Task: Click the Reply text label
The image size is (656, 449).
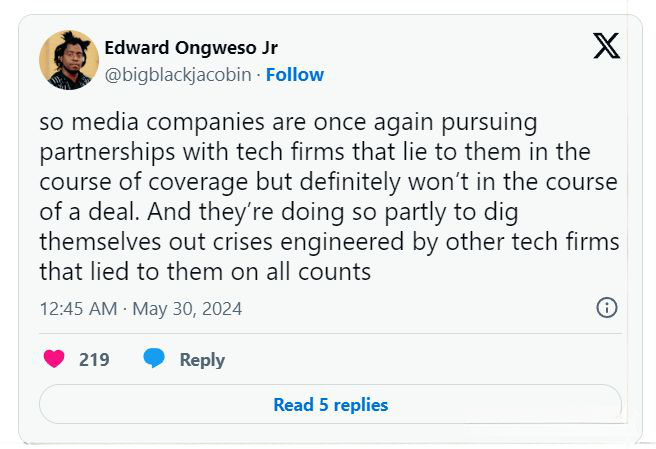Action: tap(202, 360)
